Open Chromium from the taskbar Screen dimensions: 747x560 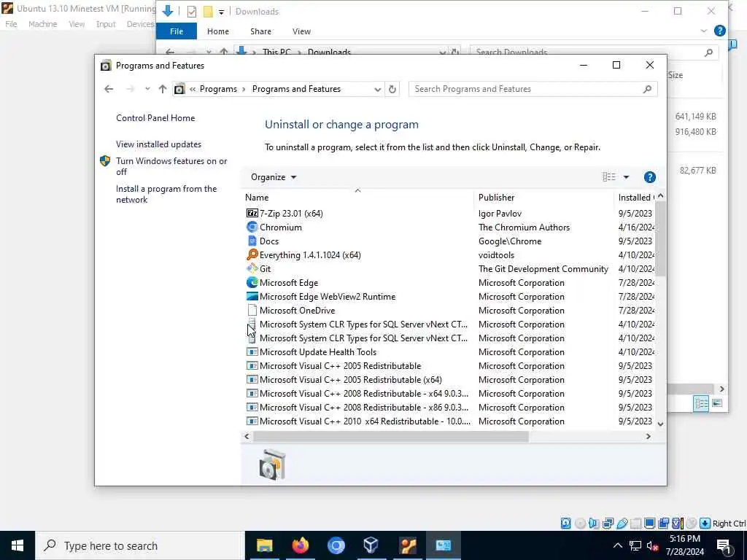(x=336, y=545)
